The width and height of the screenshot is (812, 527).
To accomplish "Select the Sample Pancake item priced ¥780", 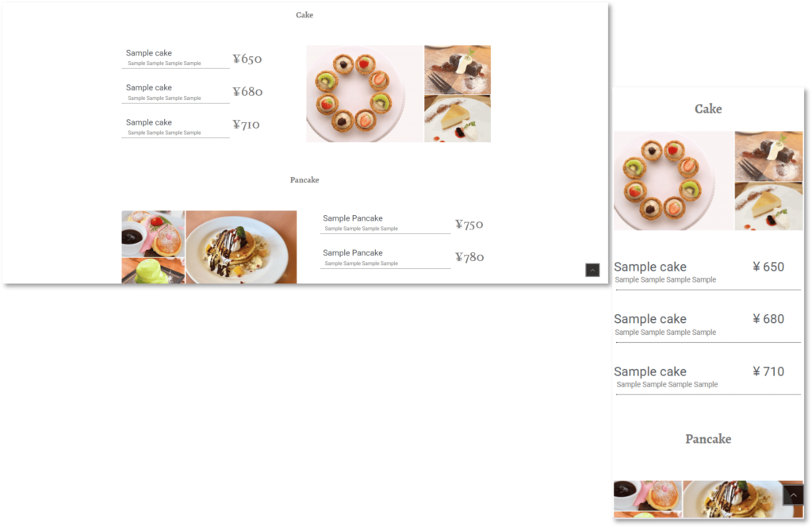I will 402,257.
